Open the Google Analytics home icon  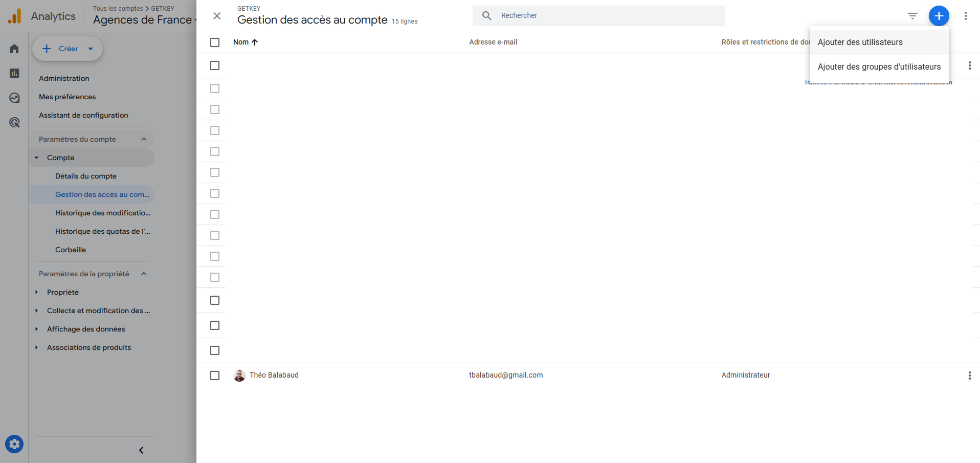14,49
